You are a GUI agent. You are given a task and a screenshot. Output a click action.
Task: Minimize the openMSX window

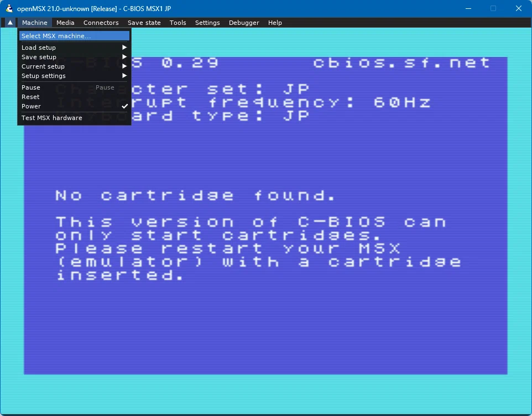468,8
